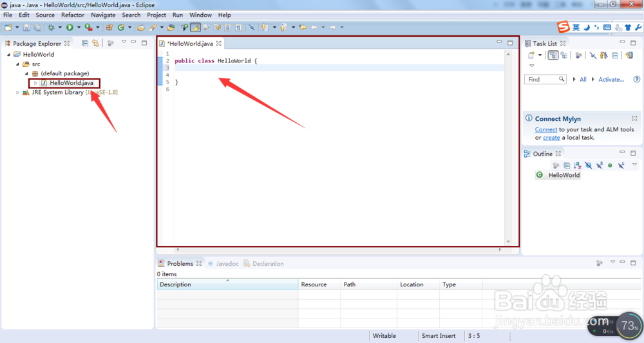Click the Search flashlight toolbar icon
644x343 pixels.
153,28
